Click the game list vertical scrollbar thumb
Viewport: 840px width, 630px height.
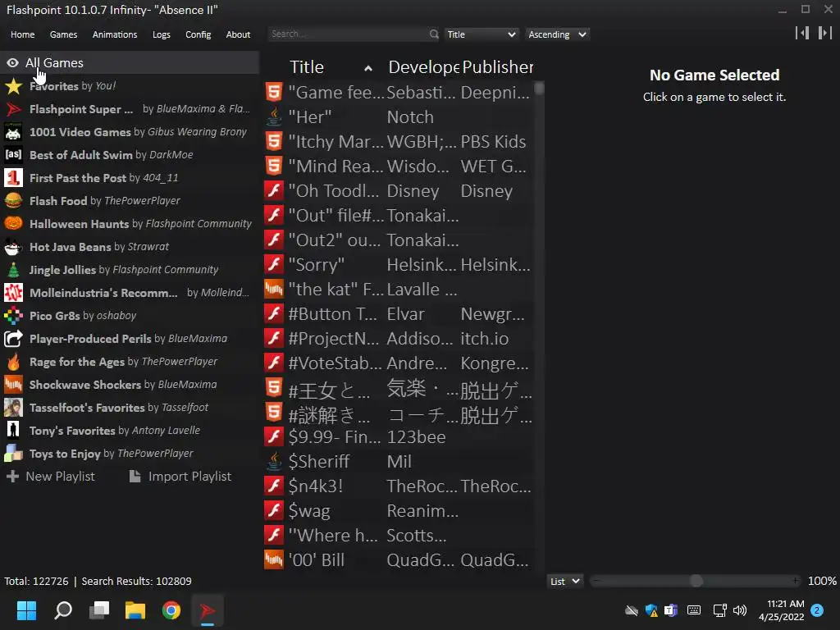[x=539, y=89]
